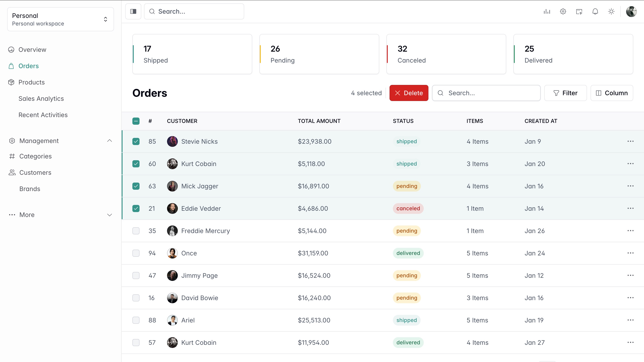
Task: Open the settings gear icon
Action: 563,11
